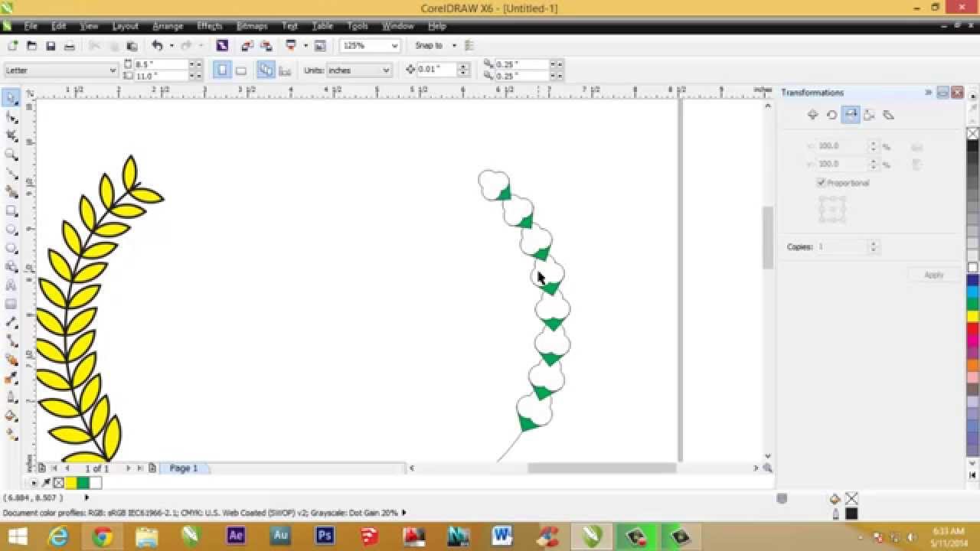Open Photoshop from the Windows taskbar
Screen dimensions: 980x551
click(325, 536)
